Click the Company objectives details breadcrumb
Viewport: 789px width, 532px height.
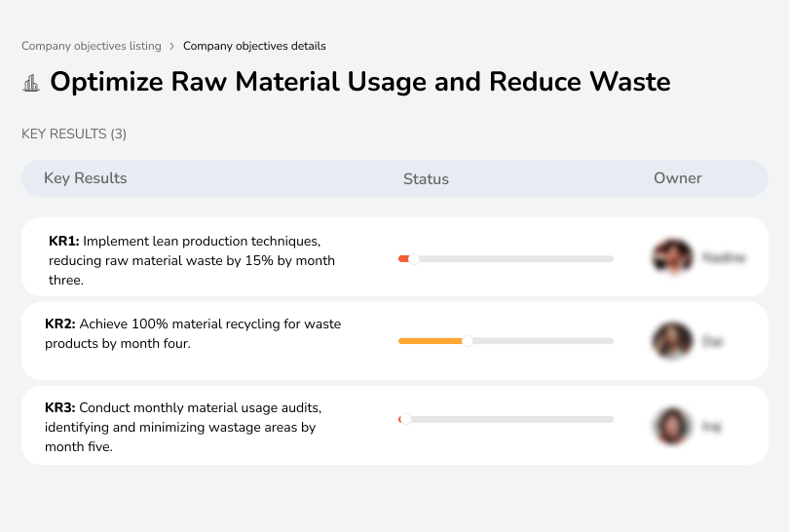click(x=254, y=46)
